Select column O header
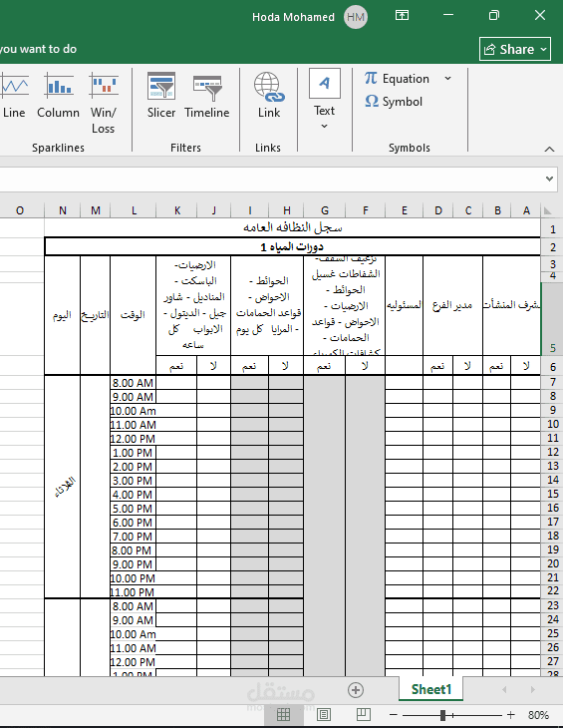The image size is (563, 728). [x=20, y=210]
